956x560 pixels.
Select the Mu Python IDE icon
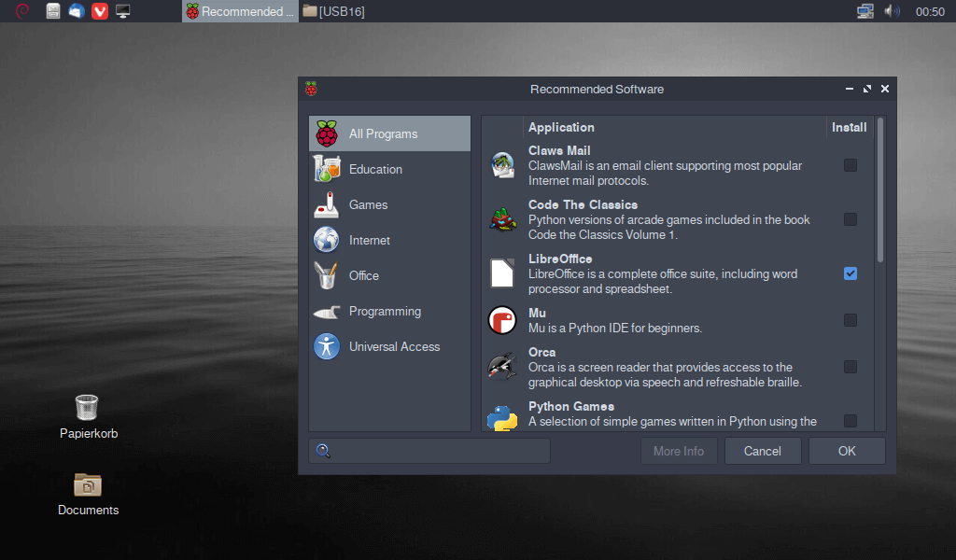coord(502,320)
